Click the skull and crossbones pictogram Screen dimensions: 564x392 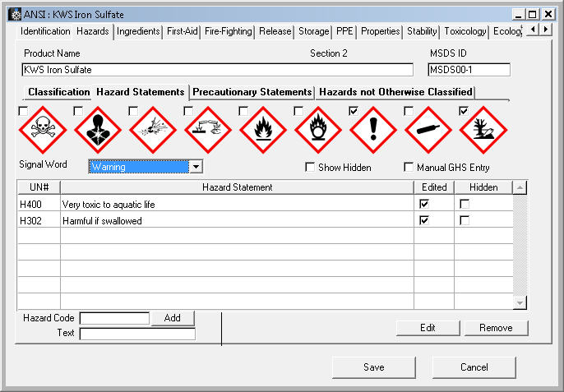click(x=43, y=130)
